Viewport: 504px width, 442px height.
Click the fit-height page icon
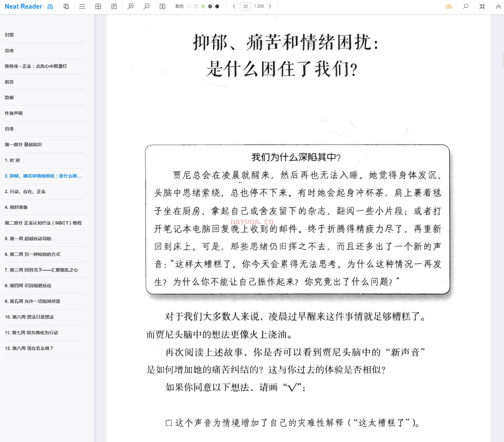click(x=162, y=6)
